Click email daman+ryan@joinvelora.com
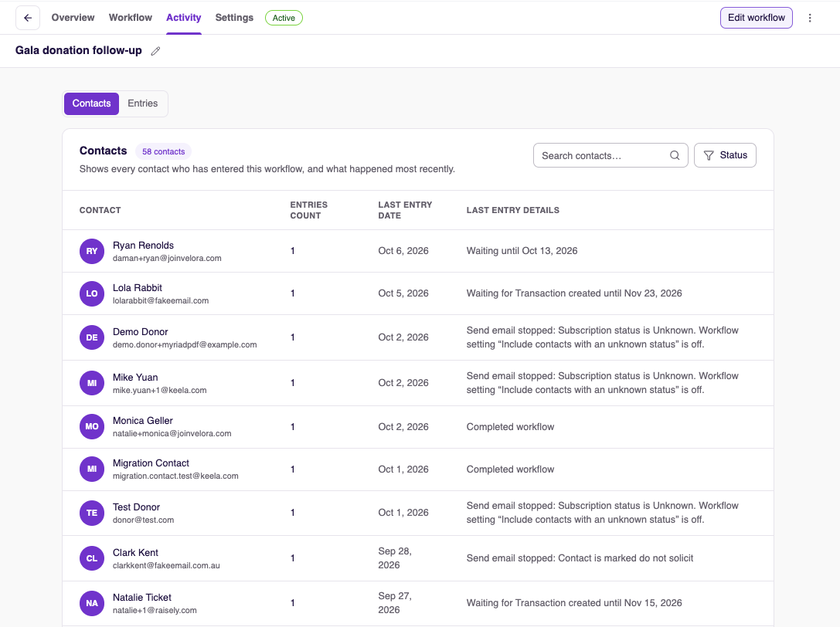The height and width of the screenshot is (627, 840). 167,258
